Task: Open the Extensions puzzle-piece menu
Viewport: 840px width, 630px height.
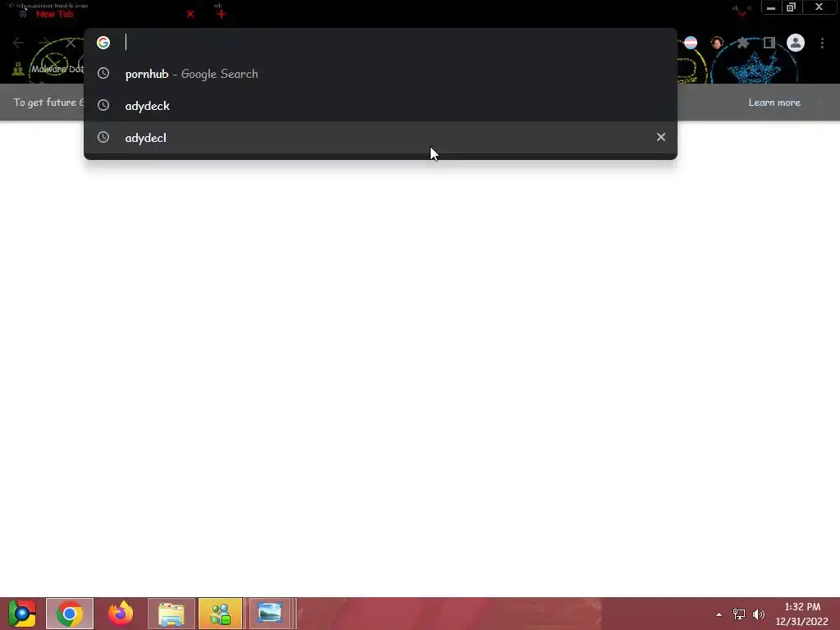Action: tap(742, 43)
